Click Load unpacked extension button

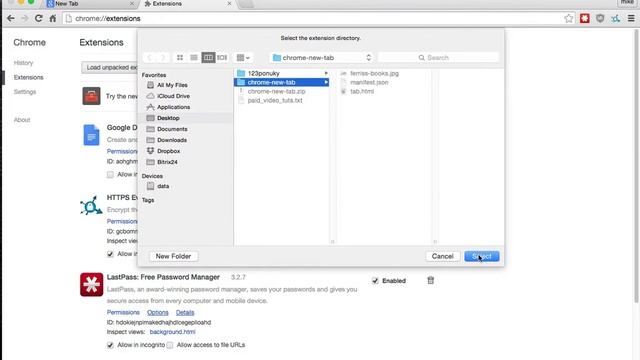(x=110, y=67)
